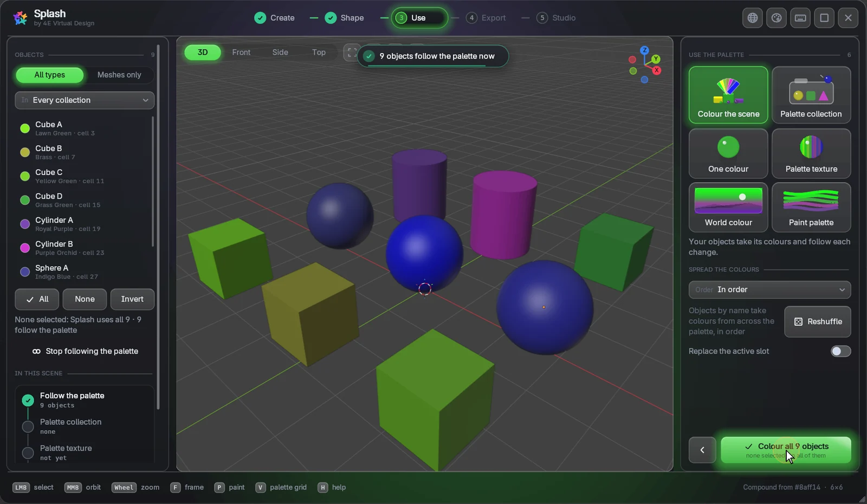This screenshot has width=867, height=504.
Task: Click the Cylinder B purple orchid swatch
Action: [x=25, y=248]
